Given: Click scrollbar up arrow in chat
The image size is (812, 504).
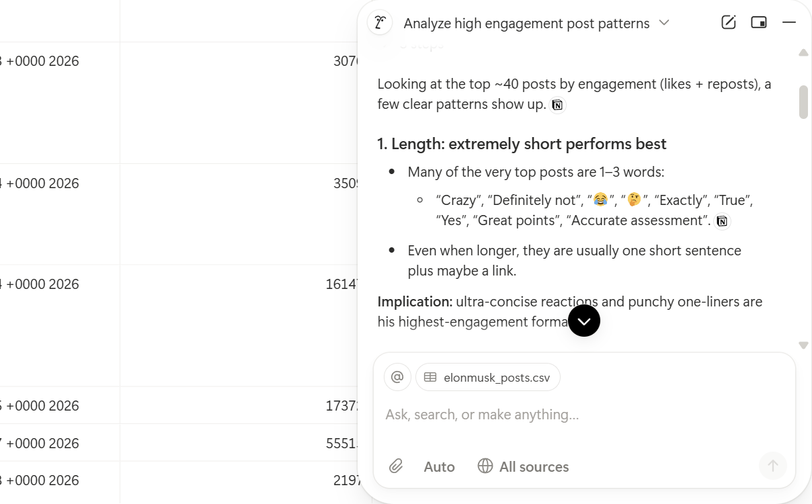Looking at the screenshot, I should (x=803, y=52).
